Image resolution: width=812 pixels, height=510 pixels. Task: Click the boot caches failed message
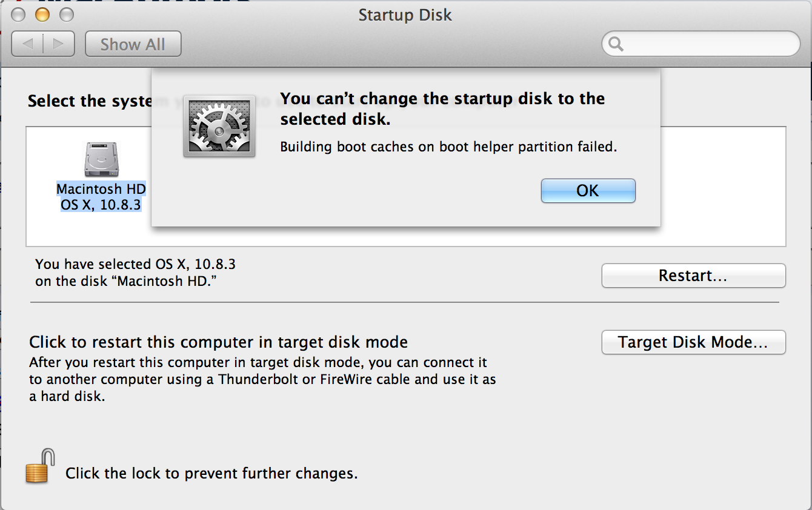(448, 147)
